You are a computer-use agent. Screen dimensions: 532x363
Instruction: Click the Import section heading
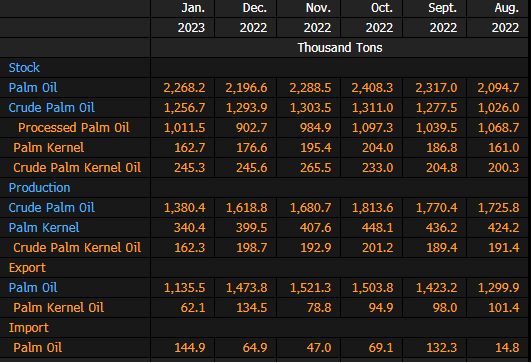(x=29, y=328)
